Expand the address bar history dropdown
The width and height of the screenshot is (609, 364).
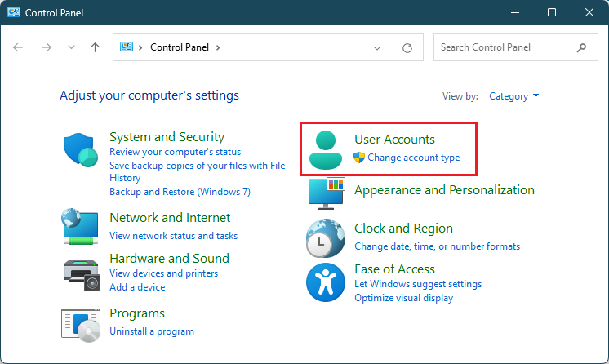click(x=377, y=47)
